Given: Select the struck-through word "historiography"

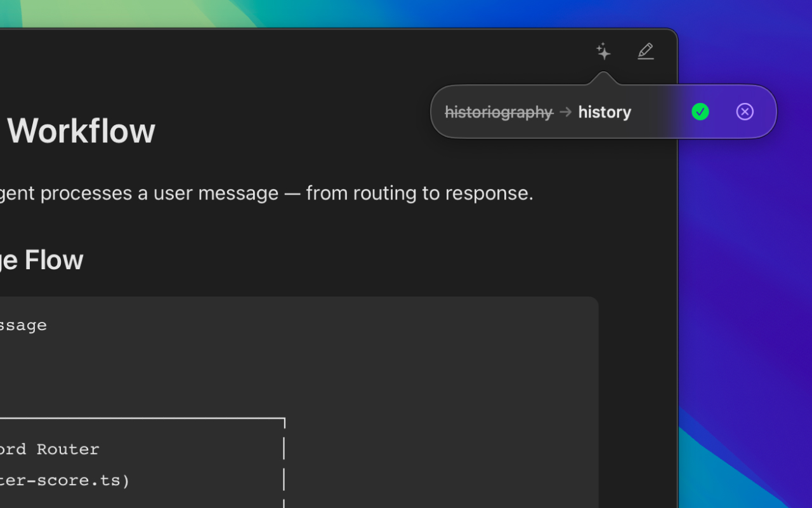Looking at the screenshot, I should 499,112.
